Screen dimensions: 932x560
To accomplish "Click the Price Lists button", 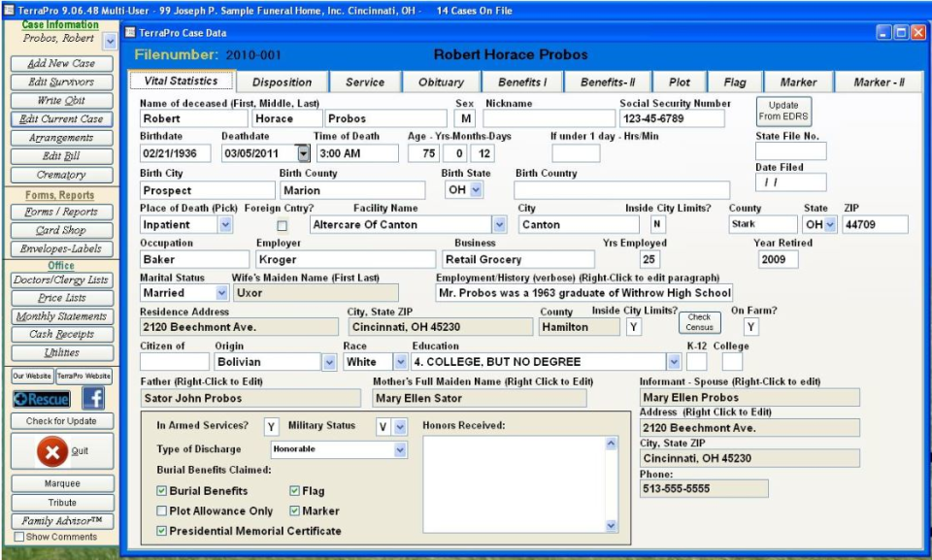I will tap(62, 298).
